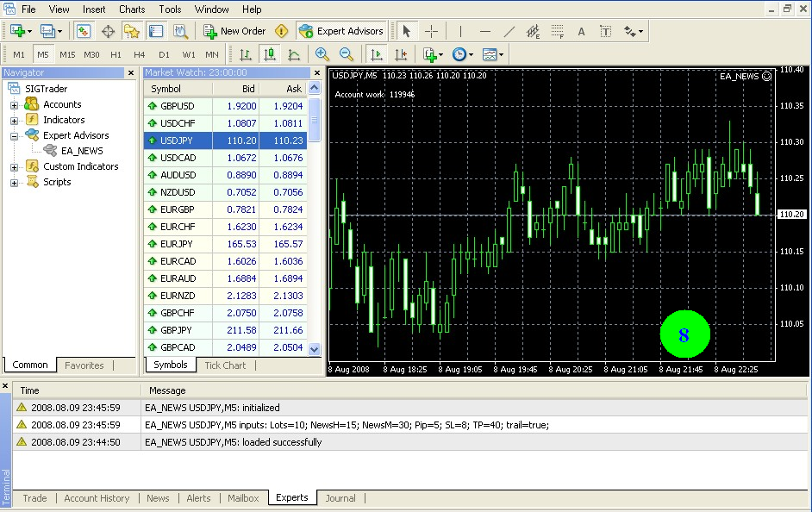
Task: Toggle the Navigator window button
Action: pyautogui.click(x=132, y=32)
